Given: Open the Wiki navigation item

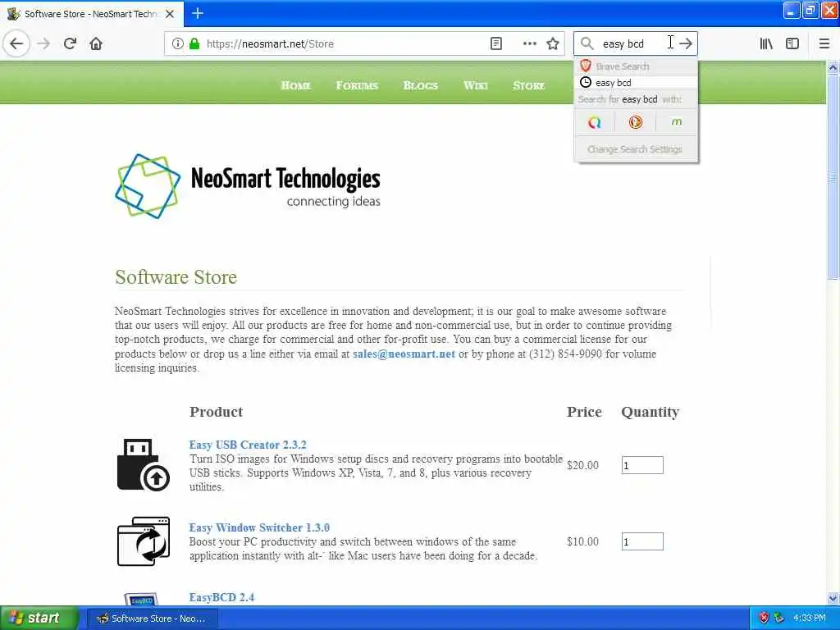Looking at the screenshot, I should (475, 85).
